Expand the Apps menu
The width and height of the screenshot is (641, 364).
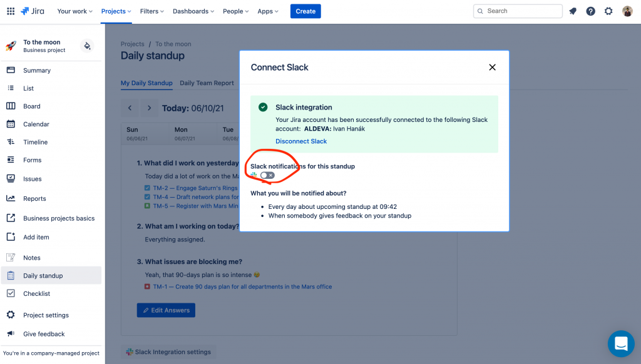(x=268, y=11)
